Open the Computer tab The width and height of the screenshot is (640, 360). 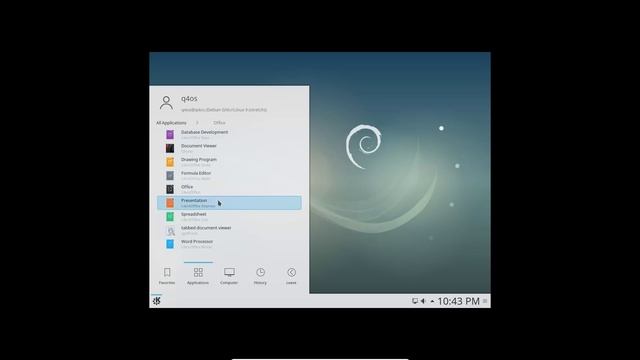coord(229,276)
